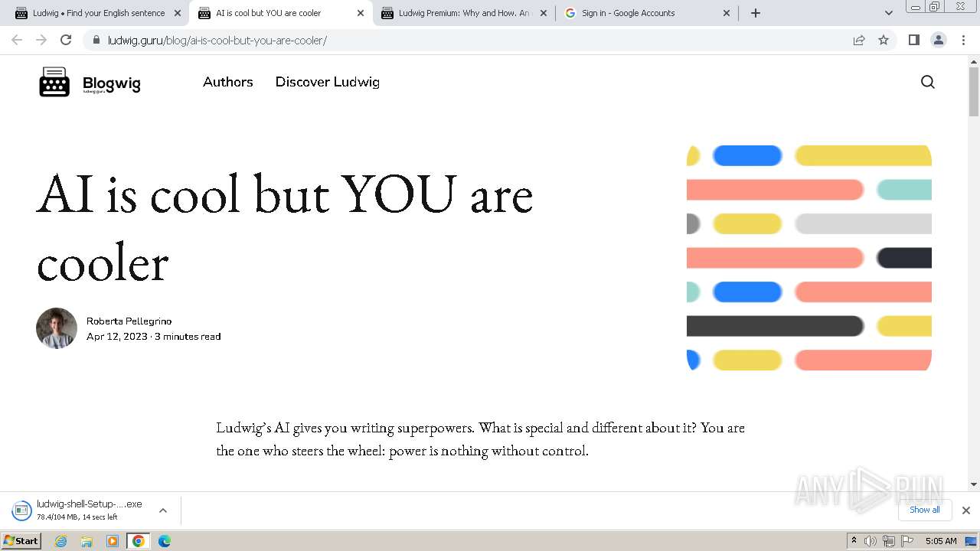Close the Ludwig Premium tab

click(544, 13)
